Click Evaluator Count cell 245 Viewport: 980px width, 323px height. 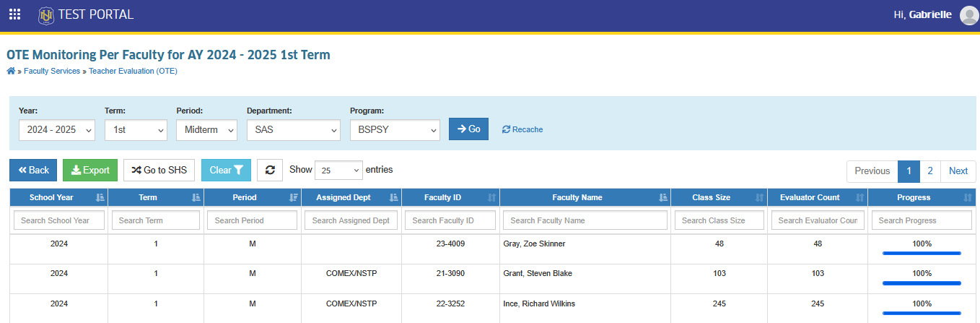point(818,303)
